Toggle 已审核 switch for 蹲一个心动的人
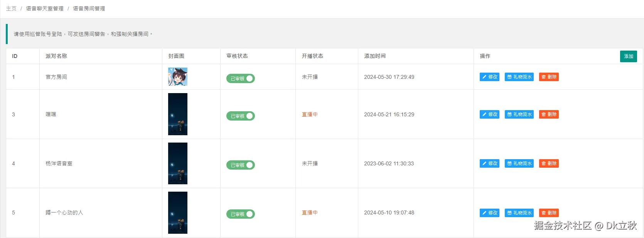 click(x=240, y=214)
